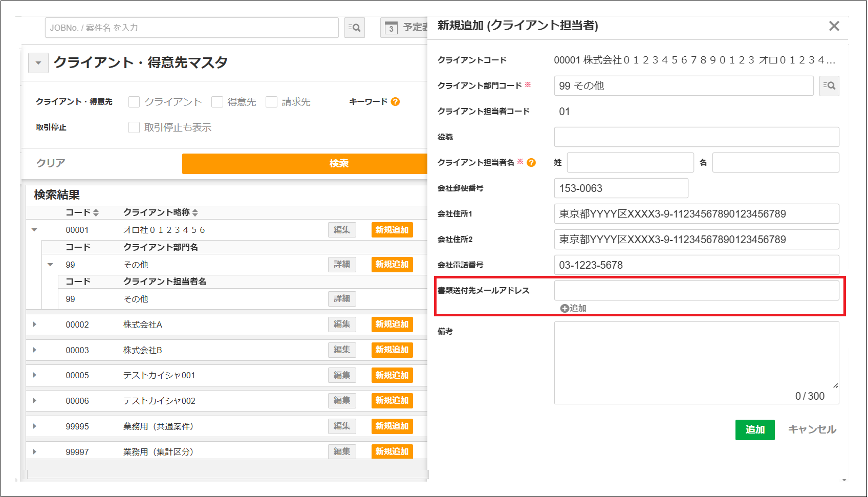This screenshot has width=868, height=497.
Task: Sort by コード column arrows
Action: pos(96,212)
